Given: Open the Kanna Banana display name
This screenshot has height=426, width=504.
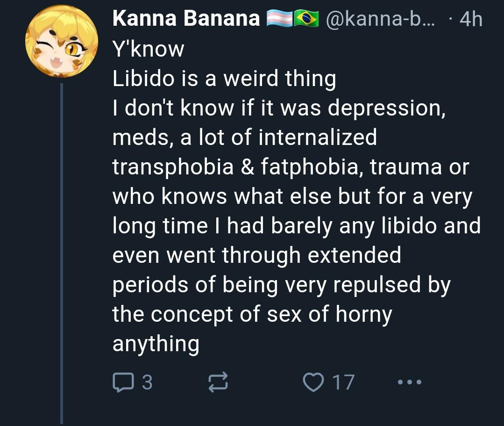Looking at the screenshot, I should 186,19.
